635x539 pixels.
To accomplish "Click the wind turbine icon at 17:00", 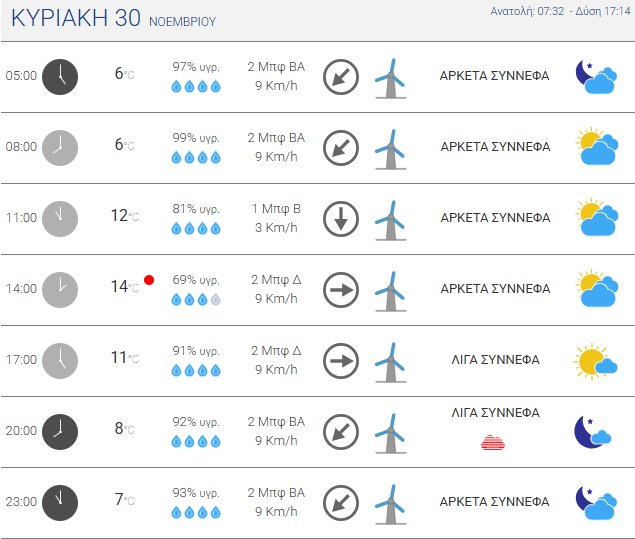I will (389, 360).
